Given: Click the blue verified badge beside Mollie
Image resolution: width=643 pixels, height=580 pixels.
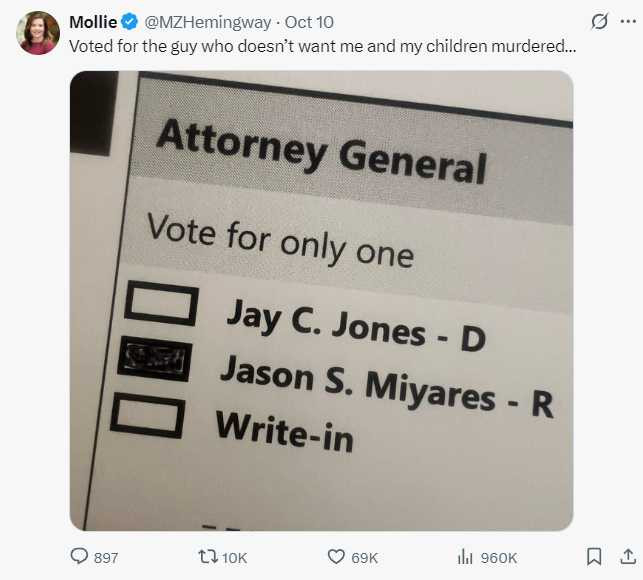Looking at the screenshot, I should point(129,21).
